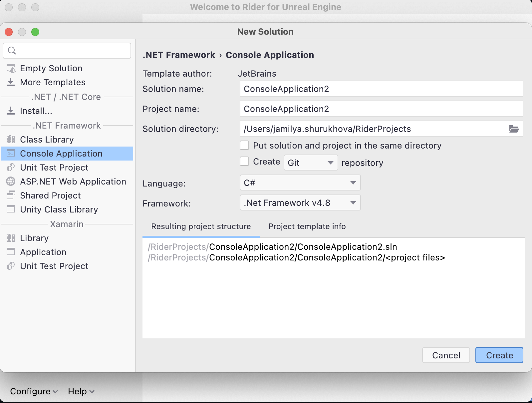Click the Create button
This screenshot has height=403, width=532.
click(x=499, y=355)
